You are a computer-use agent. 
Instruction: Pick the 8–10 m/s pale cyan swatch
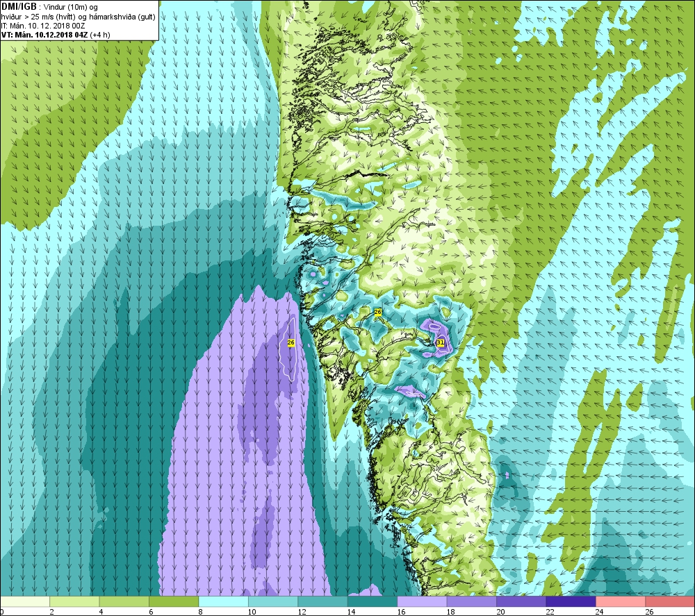[223, 601]
